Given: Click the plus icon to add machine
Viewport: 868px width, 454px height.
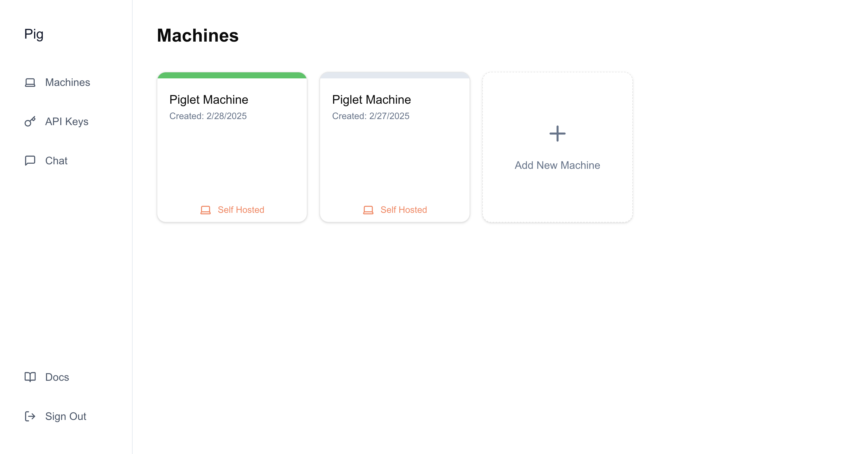Looking at the screenshot, I should (x=557, y=134).
